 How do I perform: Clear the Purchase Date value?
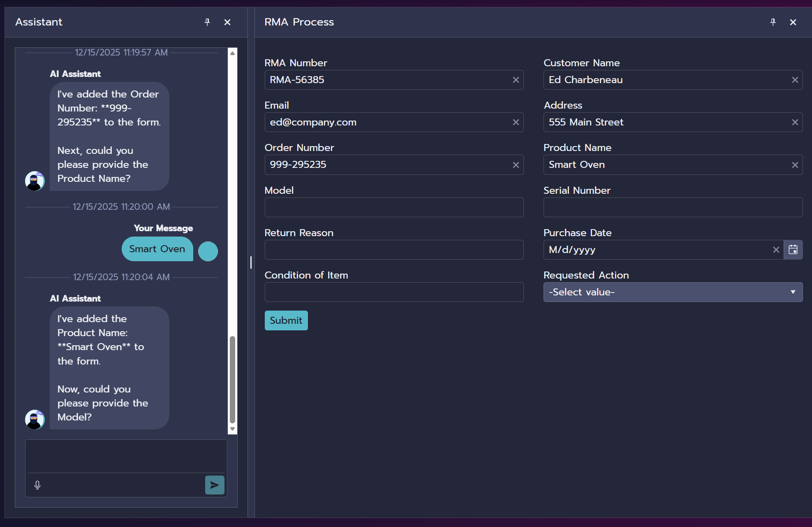pos(776,250)
